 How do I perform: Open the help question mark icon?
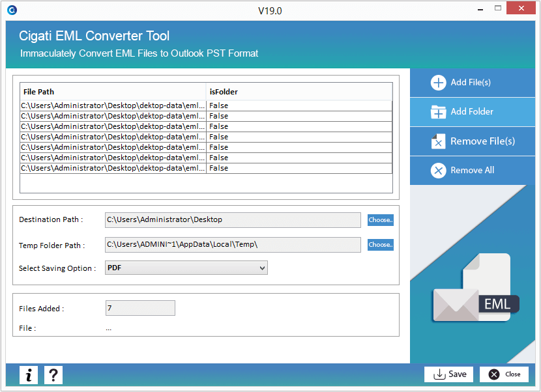pyautogui.click(x=53, y=375)
